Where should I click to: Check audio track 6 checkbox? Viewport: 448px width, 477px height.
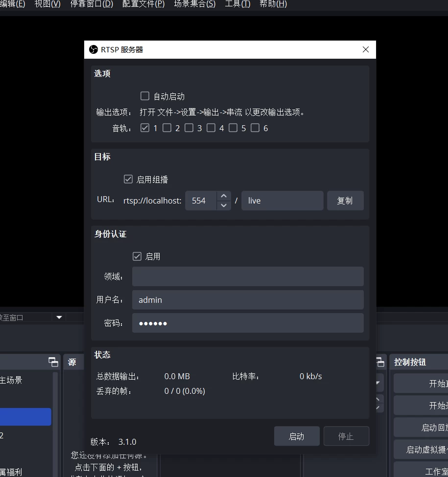tap(255, 128)
